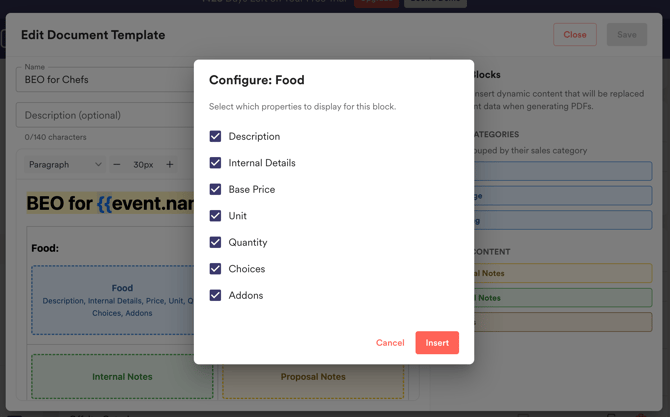
Task: Focus the template Name field
Action: [105, 80]
